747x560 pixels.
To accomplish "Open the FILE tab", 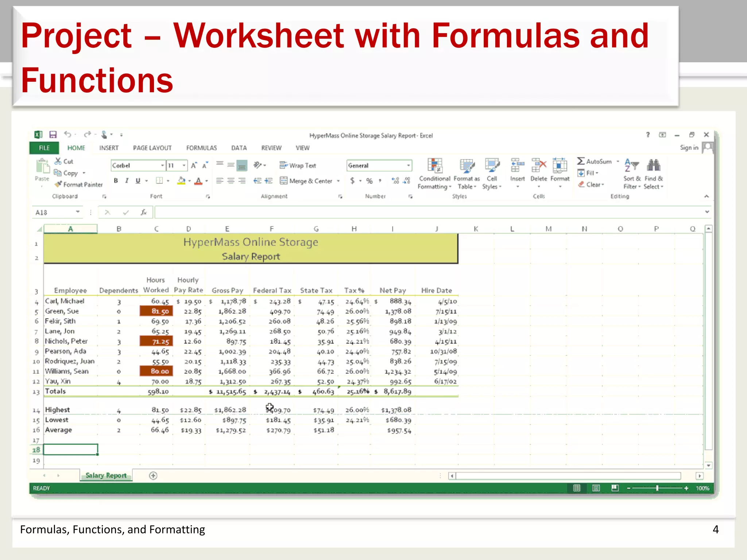I will pyautogui.click(x=44, y=148).
